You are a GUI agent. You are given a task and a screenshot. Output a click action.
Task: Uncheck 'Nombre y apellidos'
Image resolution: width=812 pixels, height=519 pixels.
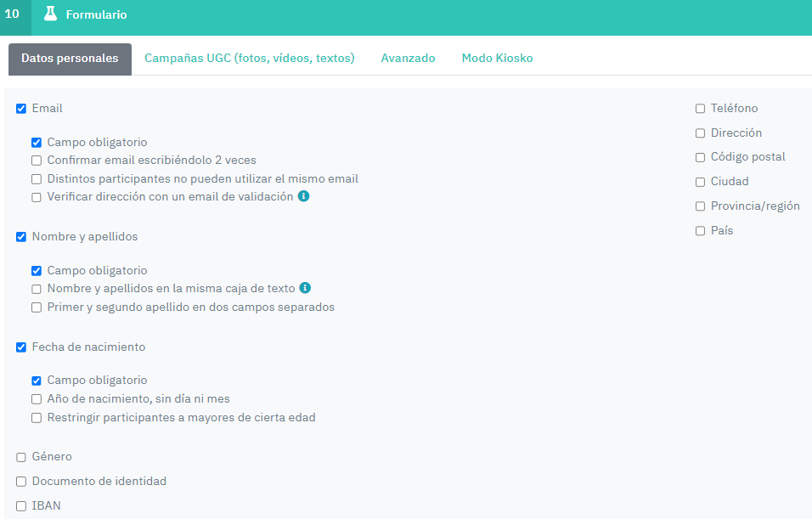click(x=20, y=236)
